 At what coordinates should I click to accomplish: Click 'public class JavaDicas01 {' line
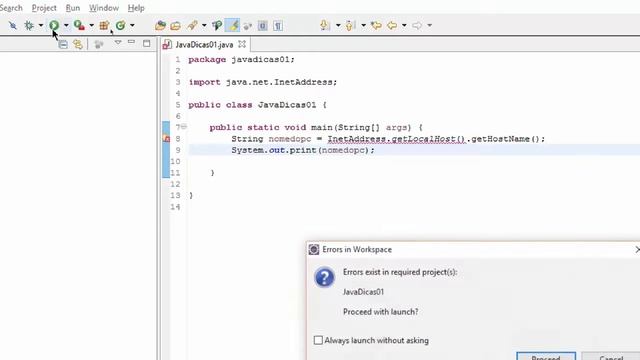[258, 105]
